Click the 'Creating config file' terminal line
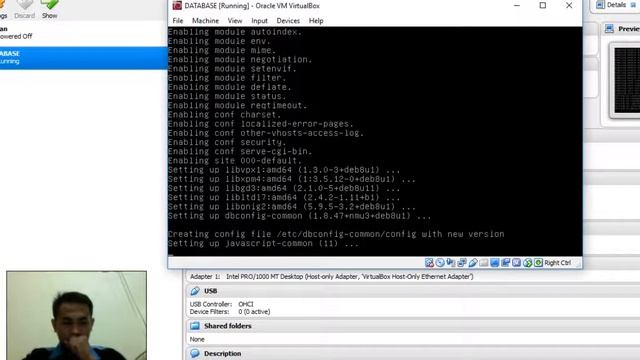This screenshot has height=360, width=640. [336, 234]
